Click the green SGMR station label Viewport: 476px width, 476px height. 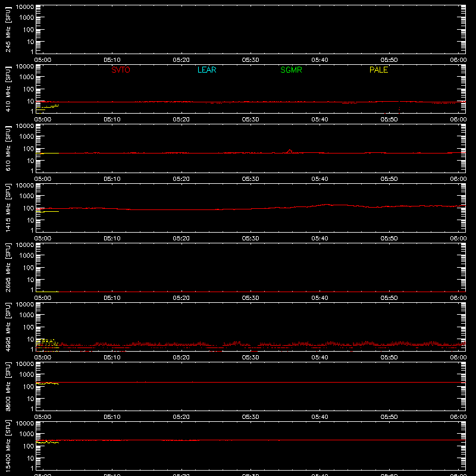pos(291,70)
